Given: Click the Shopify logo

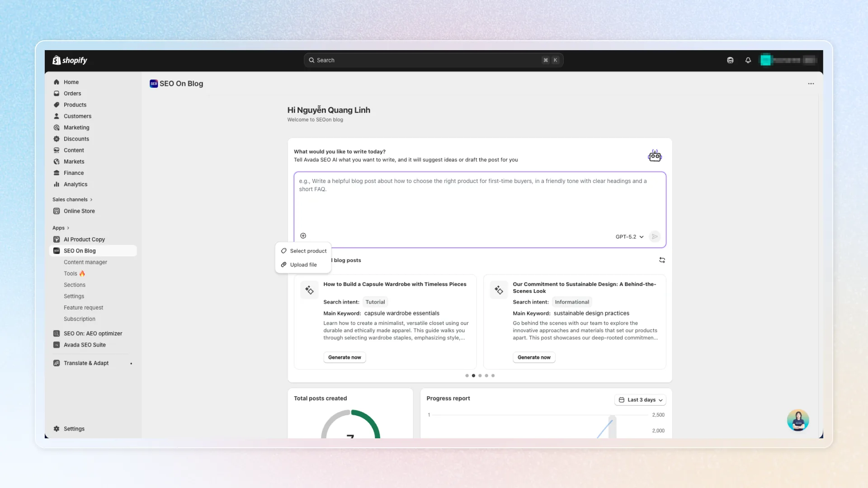Looking at the screenshot, I should coord(70,60).
